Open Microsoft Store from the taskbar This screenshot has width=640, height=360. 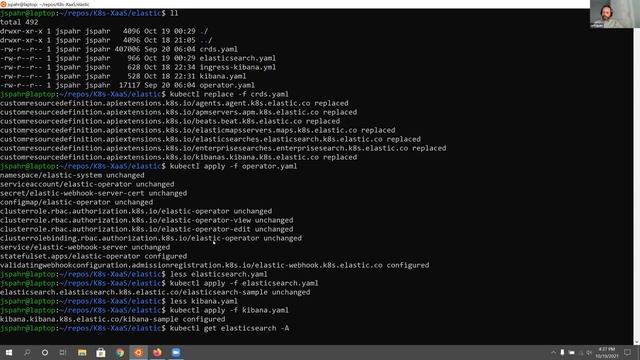[101, 353]
